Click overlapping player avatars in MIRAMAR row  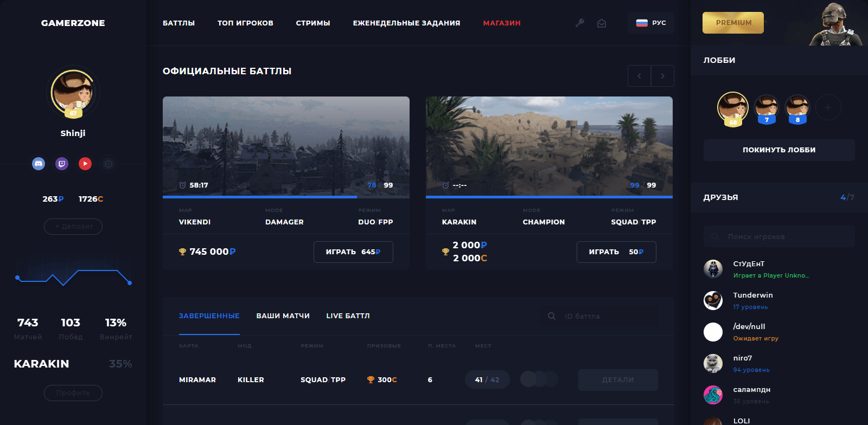click(x=539, y=379)
